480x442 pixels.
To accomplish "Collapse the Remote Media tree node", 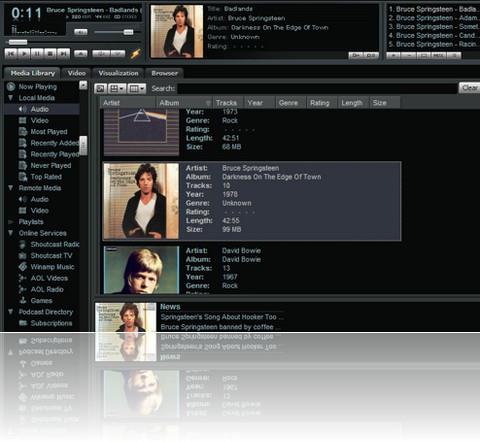I will click(x=11, y=188).
